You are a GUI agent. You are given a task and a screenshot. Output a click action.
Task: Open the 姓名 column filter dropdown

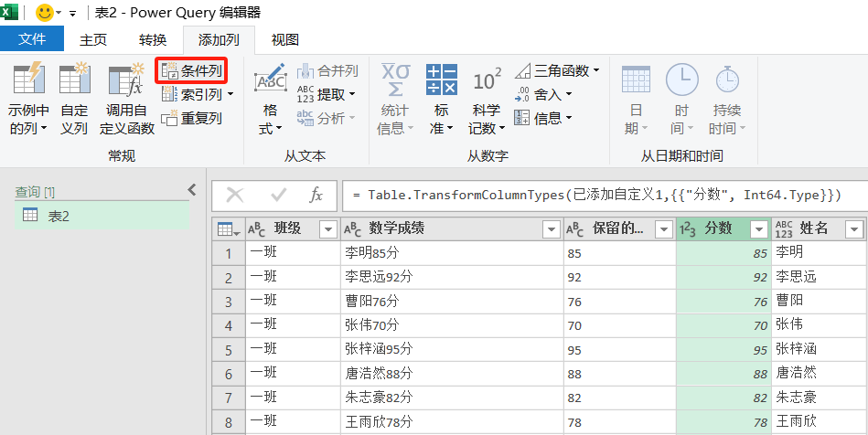pyautogui.click(x=854, y=229)
